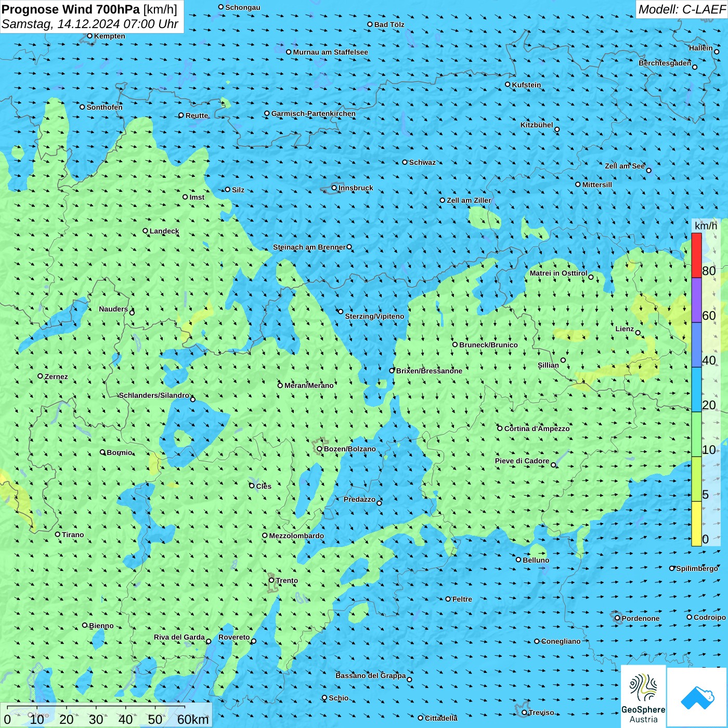Choose the light blue 20–40 legend swatch
The width and height of the screenshot is (728, 728).
pyautogui.click(x=696, y=389)
